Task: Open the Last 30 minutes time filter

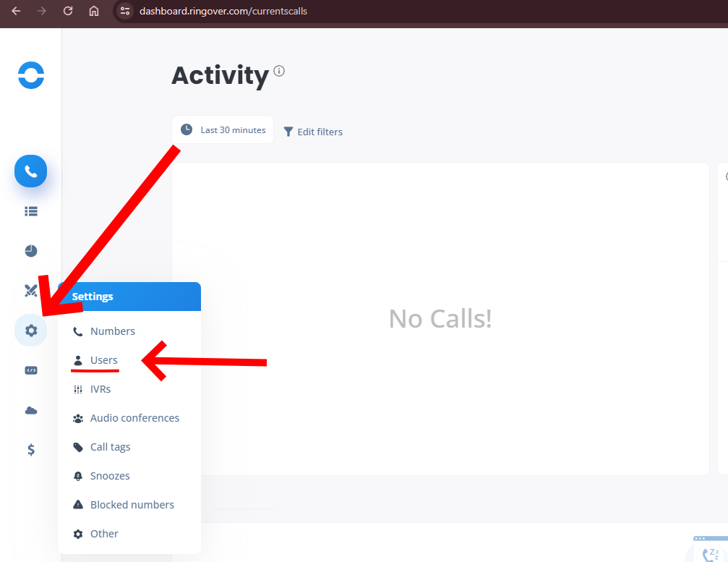Action: (x=223, y=130)
